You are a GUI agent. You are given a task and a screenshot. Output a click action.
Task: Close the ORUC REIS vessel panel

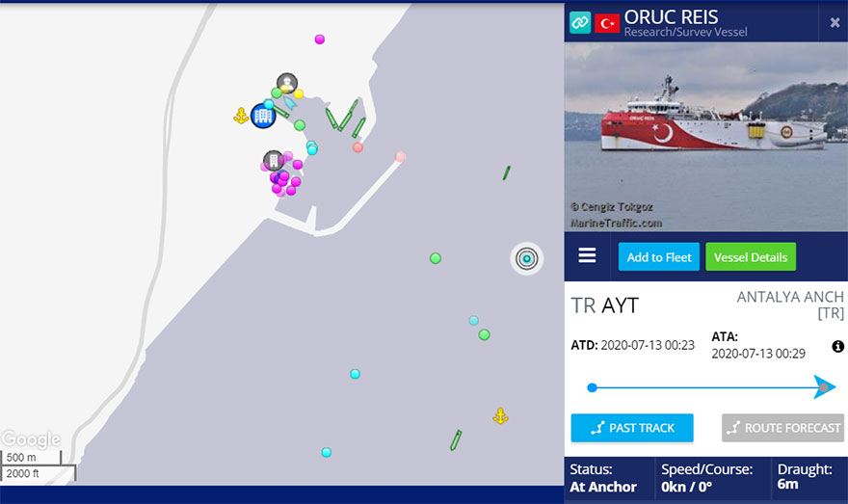(x=835, y=23)
